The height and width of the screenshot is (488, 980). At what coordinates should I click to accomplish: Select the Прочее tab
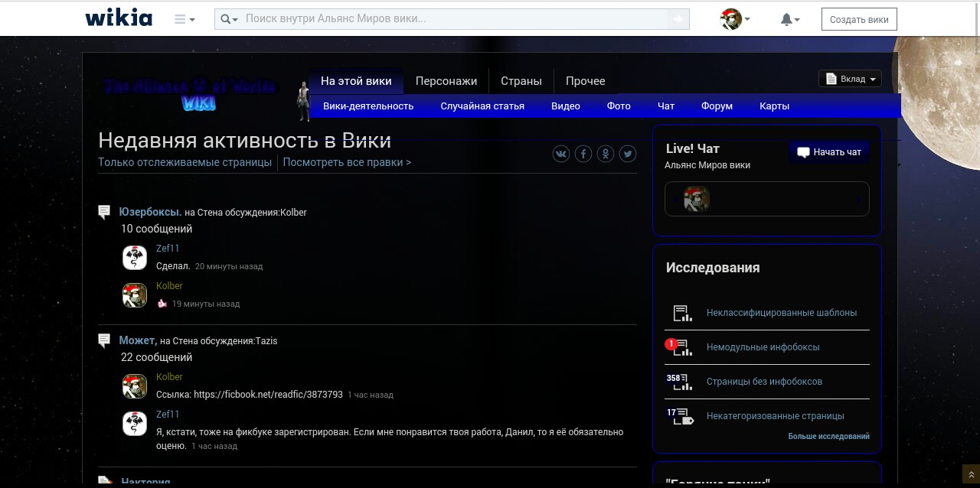586,81
